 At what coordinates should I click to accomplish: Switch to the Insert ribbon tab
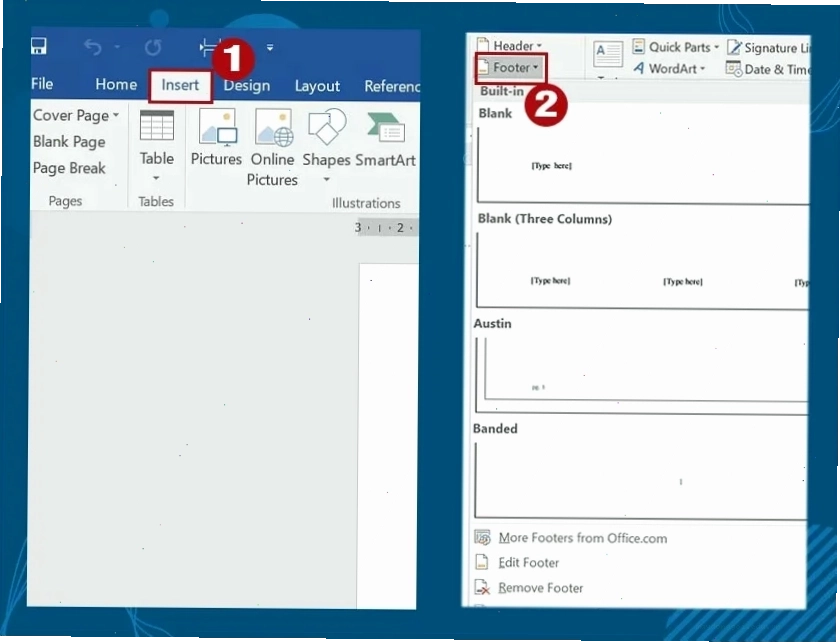pos(180,85)
